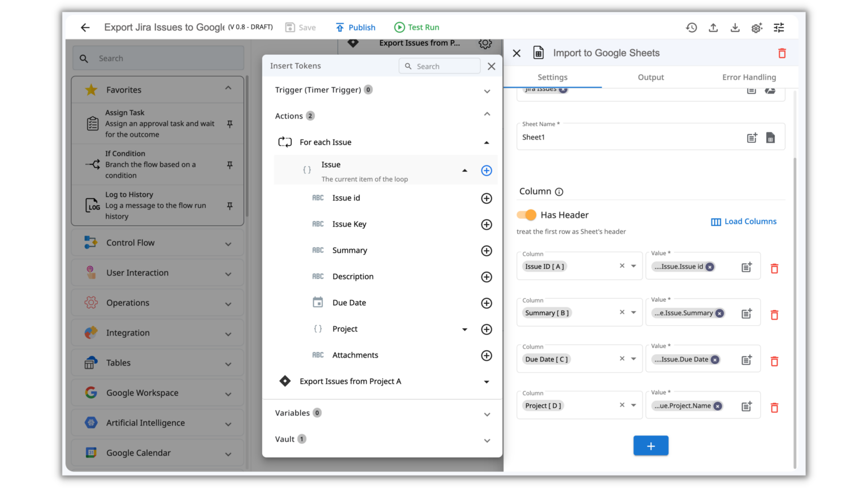Collapse the For each Issue token group
868x488 pixels.
486,142
